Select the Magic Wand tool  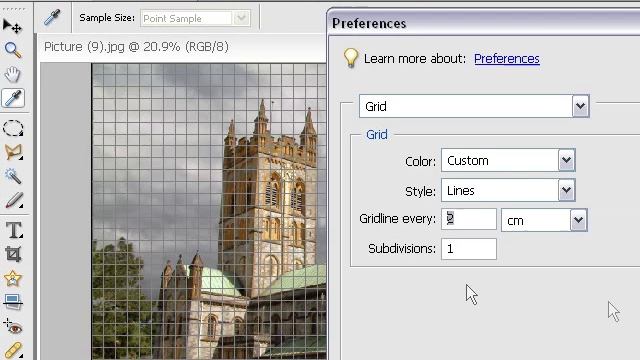(x=13, y=176)
